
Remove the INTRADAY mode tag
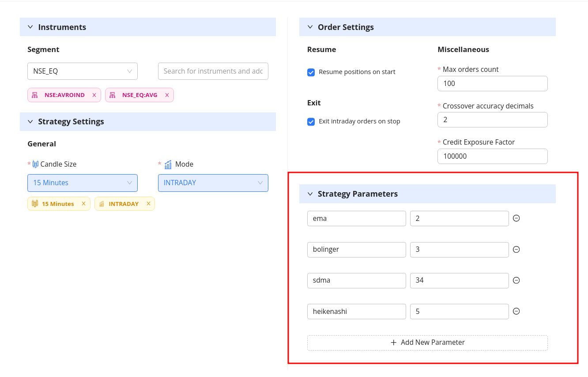[x=148, y=204]
